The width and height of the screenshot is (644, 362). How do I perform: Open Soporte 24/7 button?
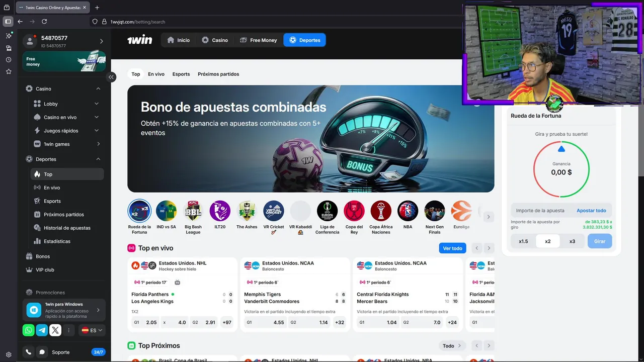click(x=79, y=352)
